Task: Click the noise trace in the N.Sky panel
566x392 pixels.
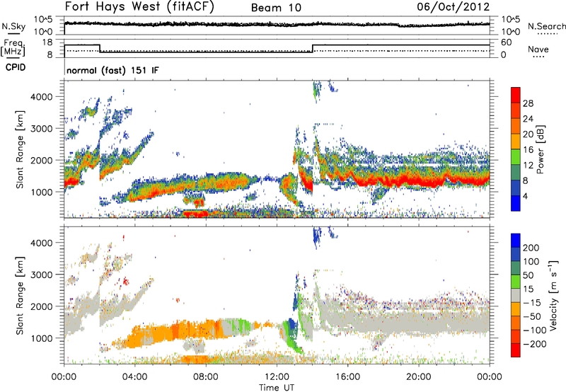Action: 277,24
